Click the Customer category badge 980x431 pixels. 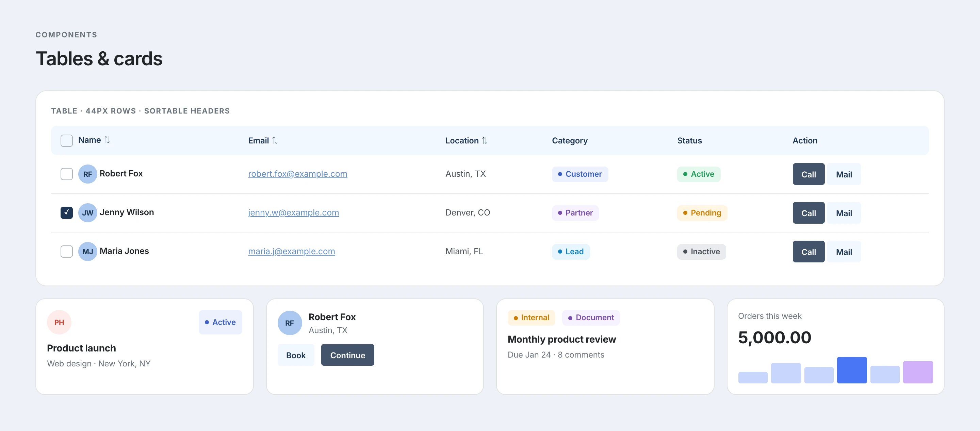tap(580, 174)
